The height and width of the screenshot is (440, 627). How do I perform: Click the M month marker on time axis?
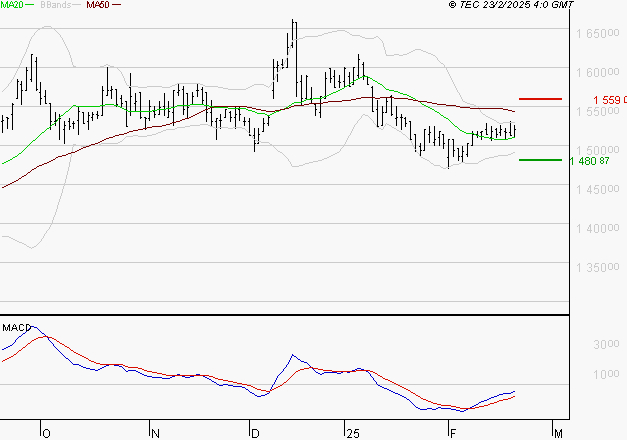coord(558,434)
